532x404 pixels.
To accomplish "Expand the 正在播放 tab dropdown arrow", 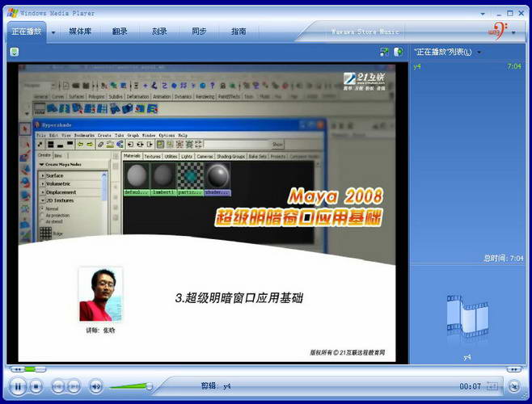I will (x=53, y=32).
